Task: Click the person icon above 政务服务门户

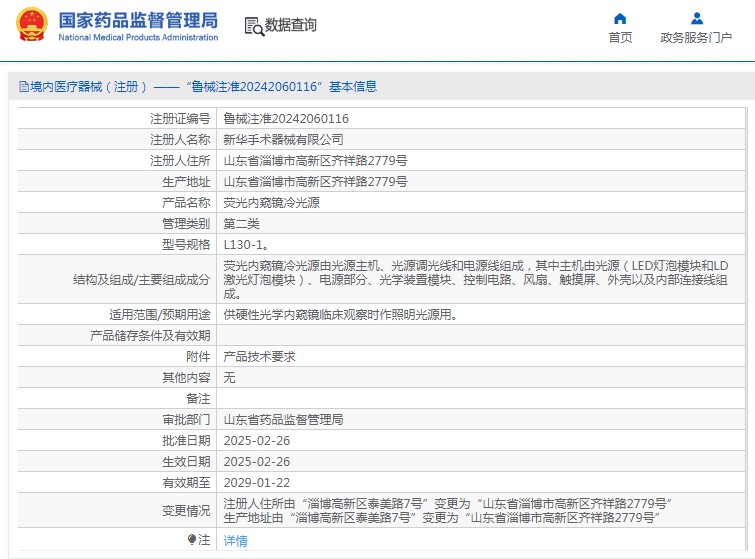Action: (697, 18)
